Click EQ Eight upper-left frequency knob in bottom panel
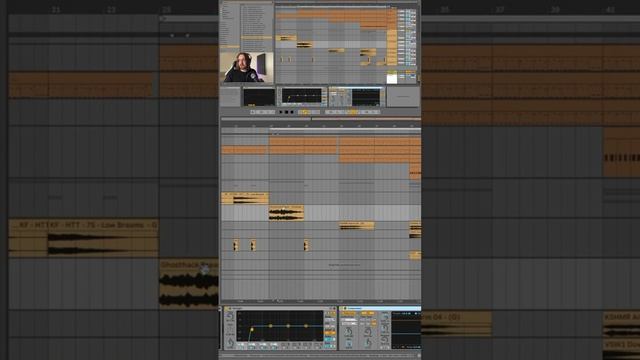Image resolution: width=640 pixels, height=360 pixels. tap(230, 316)
